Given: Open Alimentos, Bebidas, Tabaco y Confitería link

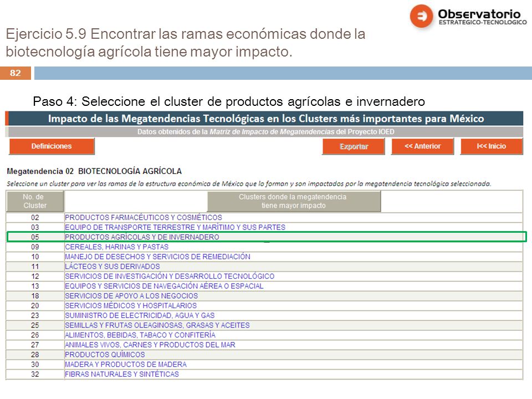Looking at the screenshot, I should tap(140, 335).
